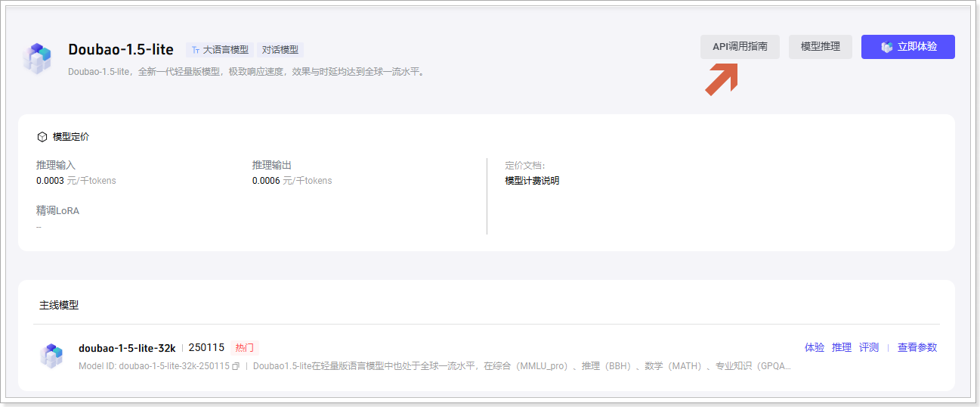
Task: Open the 模型计费说明 pricing document
Action: pyautogui.click(x=532, y=181)
